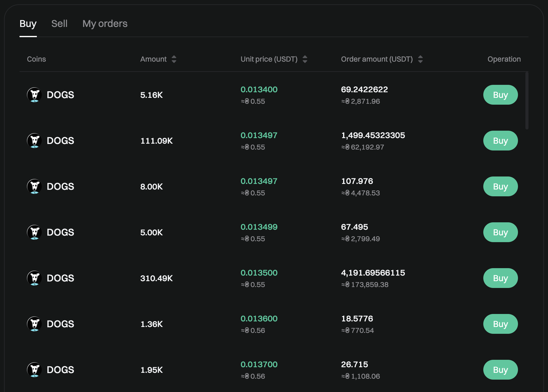Click the Order amount (USDT) header label

[377, 59]
